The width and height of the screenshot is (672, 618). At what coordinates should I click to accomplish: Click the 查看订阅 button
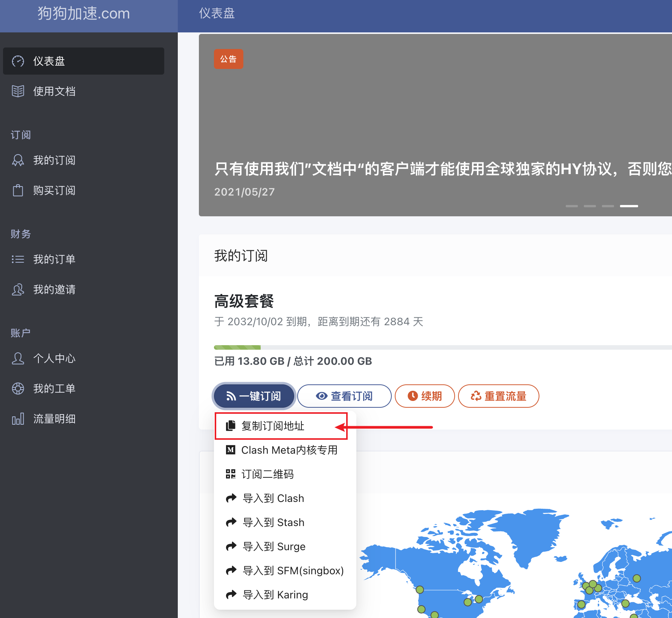coord(344,396)
